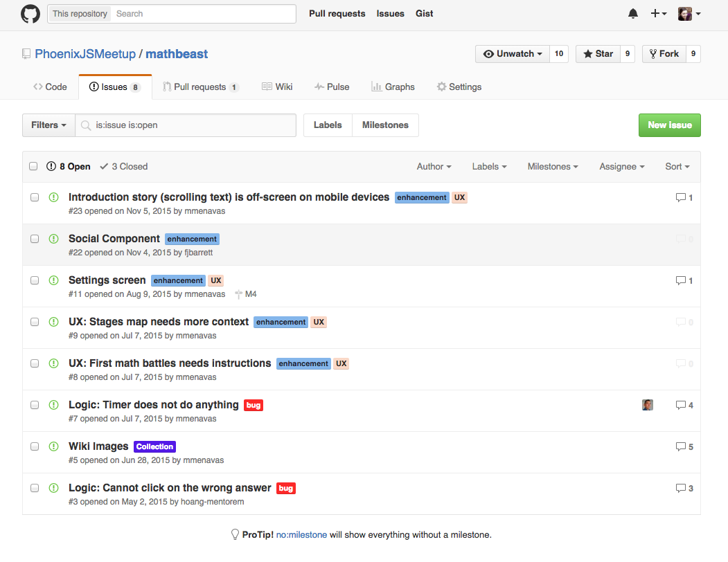Show the 3 Closed issues
The width and height of the screenshot is (728, 562).
pyautogui.click(x=124, y=167)
